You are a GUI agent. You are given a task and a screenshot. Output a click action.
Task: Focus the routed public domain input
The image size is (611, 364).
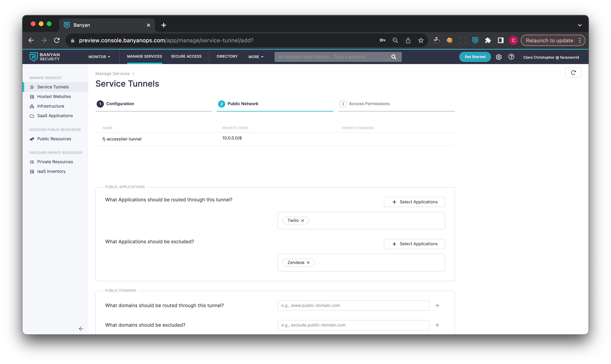tap(353, 305)
